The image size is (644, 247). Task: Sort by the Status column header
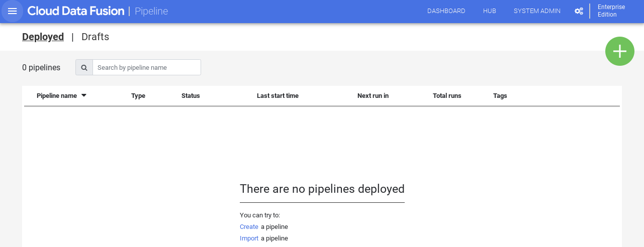pyautogui.click(x=191, y=96)
